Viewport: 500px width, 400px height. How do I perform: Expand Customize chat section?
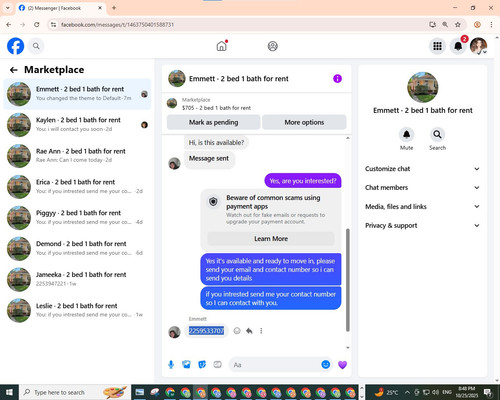click(x=422, y=169)
